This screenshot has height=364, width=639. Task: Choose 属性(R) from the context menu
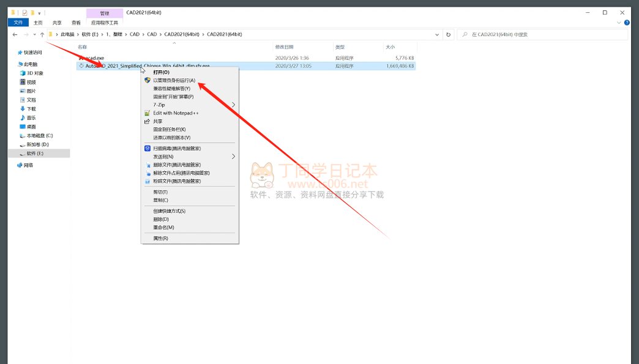[160, 238]
